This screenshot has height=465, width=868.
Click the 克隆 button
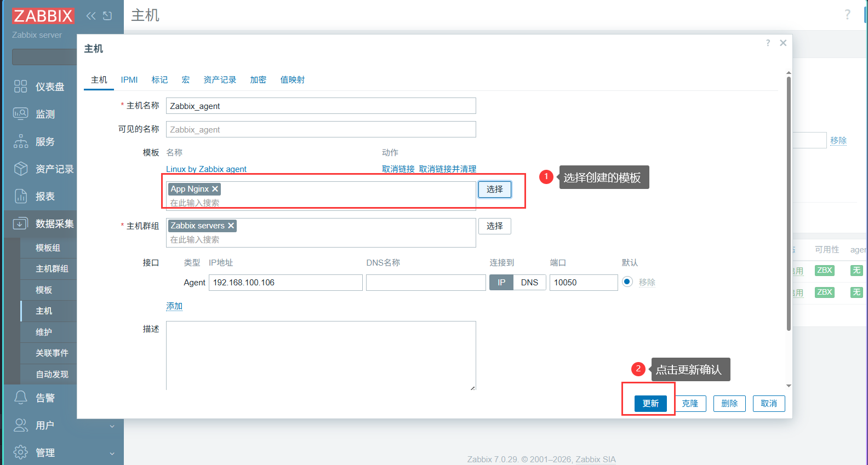coord(690,404)
